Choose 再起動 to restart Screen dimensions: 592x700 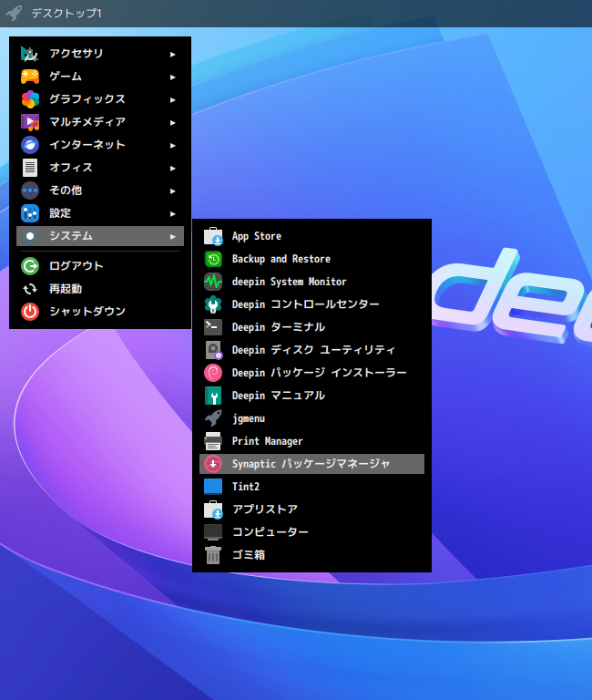pos(100,289)
